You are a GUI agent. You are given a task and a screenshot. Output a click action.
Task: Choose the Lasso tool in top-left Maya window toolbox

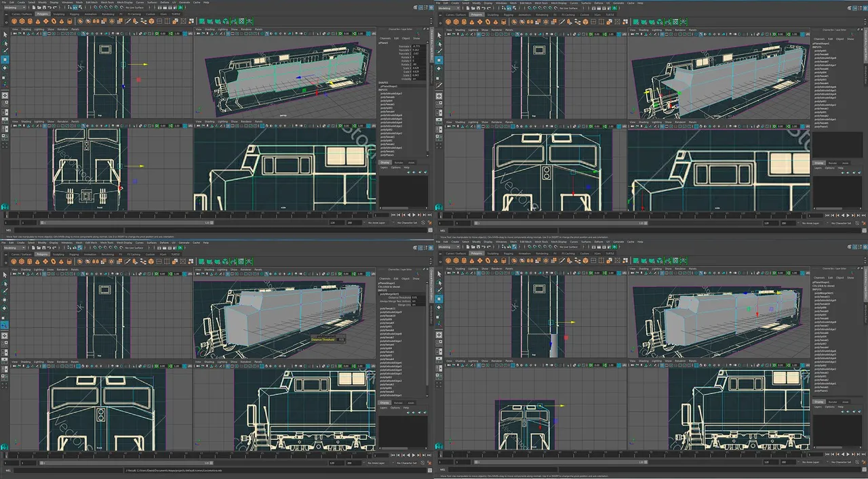tap(5, 43)
